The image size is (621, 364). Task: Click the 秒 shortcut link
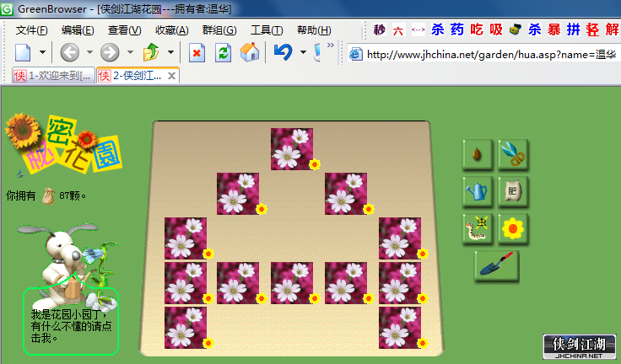click(x=380, y=29)
